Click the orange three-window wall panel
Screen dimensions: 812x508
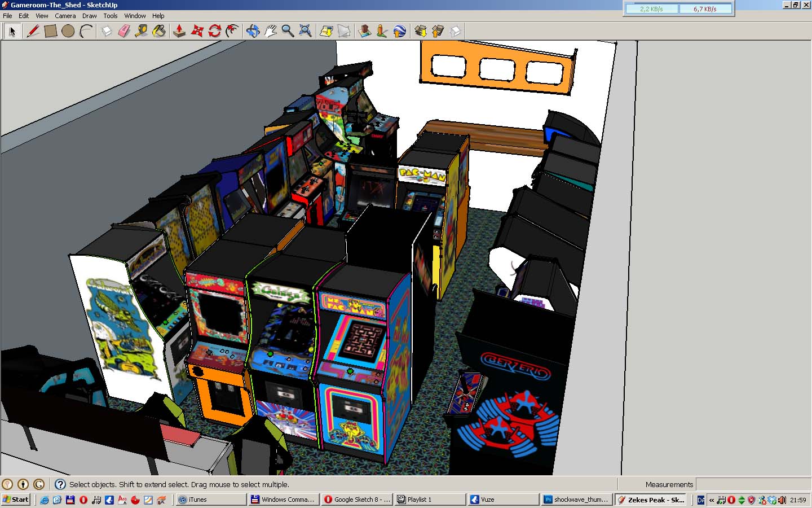click(497, 68)
